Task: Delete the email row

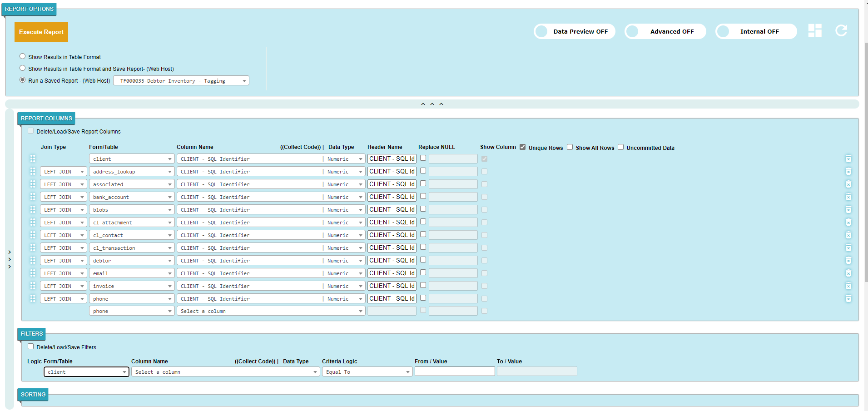Action: click(x=848, y=273)
